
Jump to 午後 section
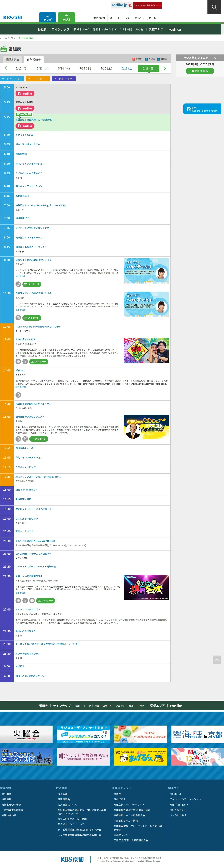pos(38,79)
